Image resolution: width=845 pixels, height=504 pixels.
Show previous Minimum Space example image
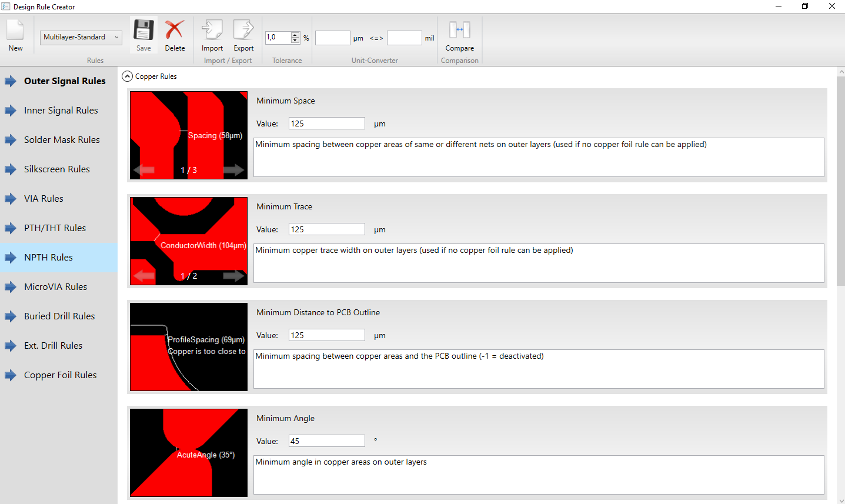point(144,170)
